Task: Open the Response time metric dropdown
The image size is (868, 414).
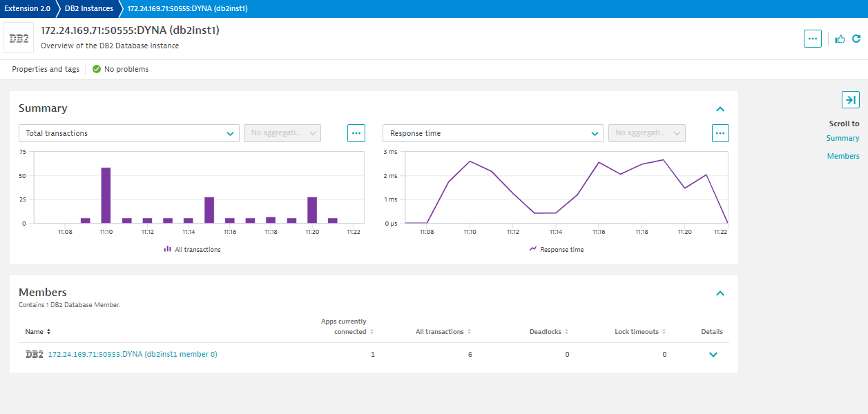Action: click(493, 133)
